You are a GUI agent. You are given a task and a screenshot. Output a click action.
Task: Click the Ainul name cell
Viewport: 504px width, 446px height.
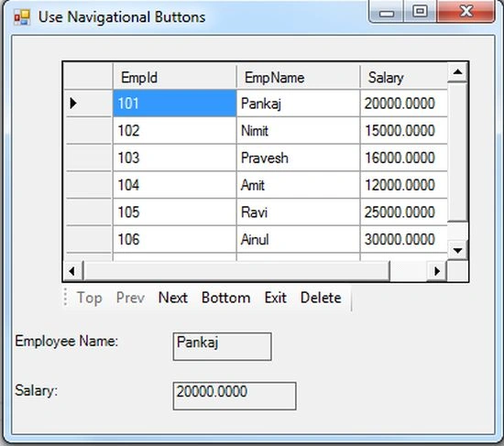pyautogui.click(x=299, y=239)
